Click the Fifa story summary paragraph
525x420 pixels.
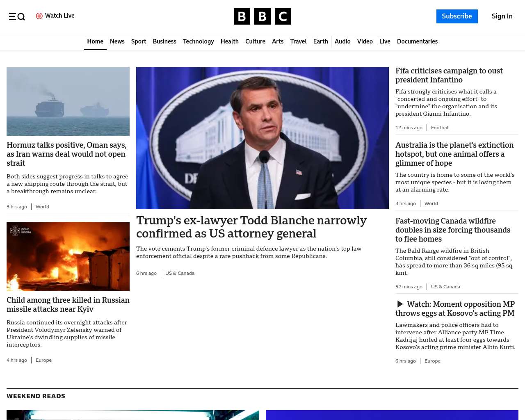click(446, 103)
